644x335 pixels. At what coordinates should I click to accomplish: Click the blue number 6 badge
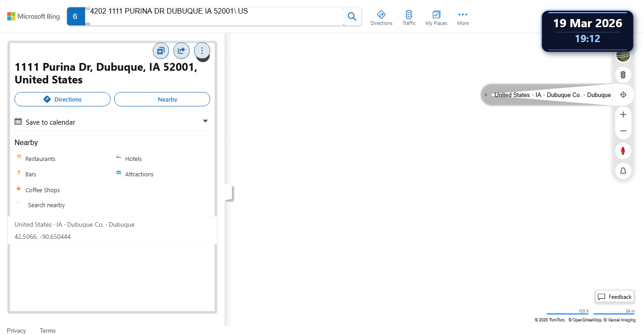tap(76, 17)
